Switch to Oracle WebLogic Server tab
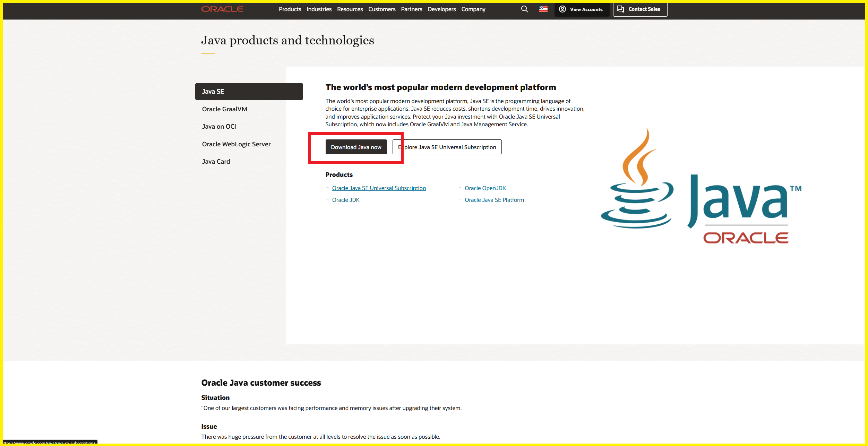The height and width of the screenshot is (446, 868). [236, 144]
